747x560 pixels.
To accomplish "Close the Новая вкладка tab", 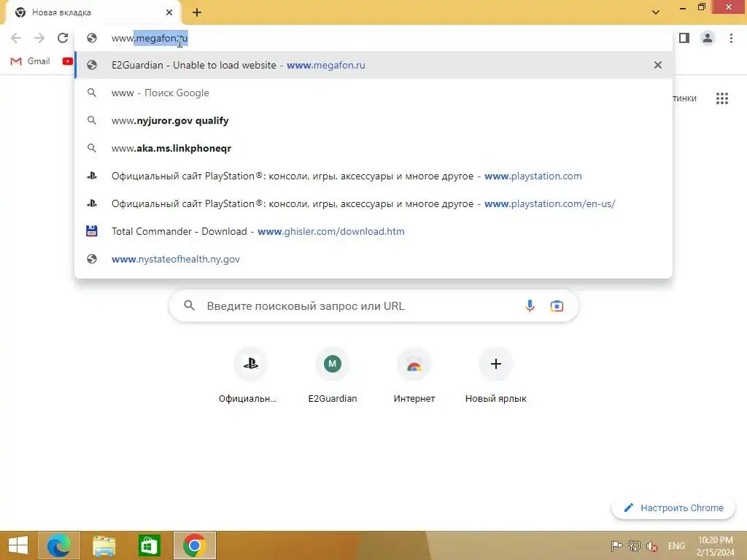I will click(169, 12).
